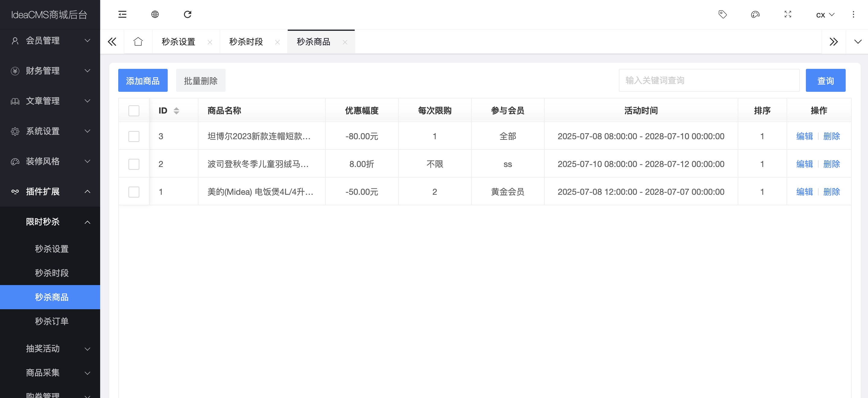Screen dimensions: 868x398
Task: Click the refresh page icon
Action: tap(188, 14)
